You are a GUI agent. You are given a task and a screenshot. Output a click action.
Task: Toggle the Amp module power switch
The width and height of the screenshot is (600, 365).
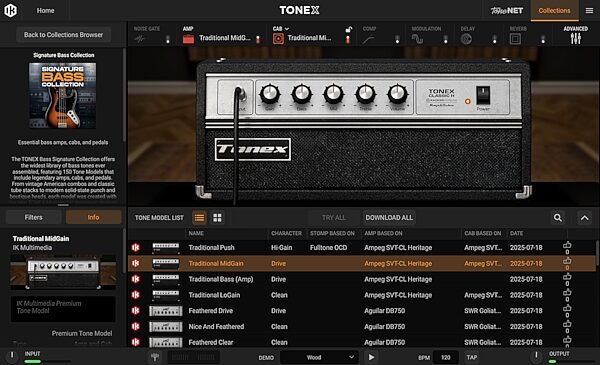click(258, 39)
